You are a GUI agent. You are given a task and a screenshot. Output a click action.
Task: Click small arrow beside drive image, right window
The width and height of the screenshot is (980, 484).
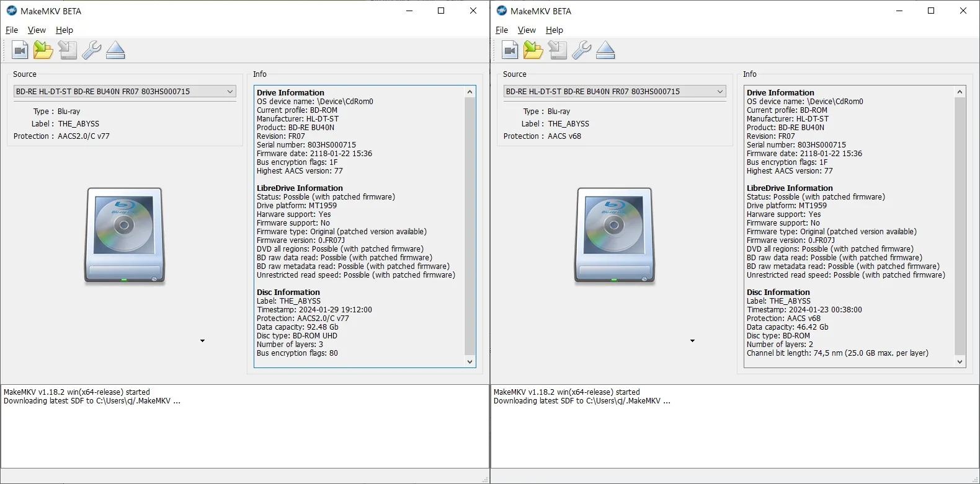click(x=692, y=341)
